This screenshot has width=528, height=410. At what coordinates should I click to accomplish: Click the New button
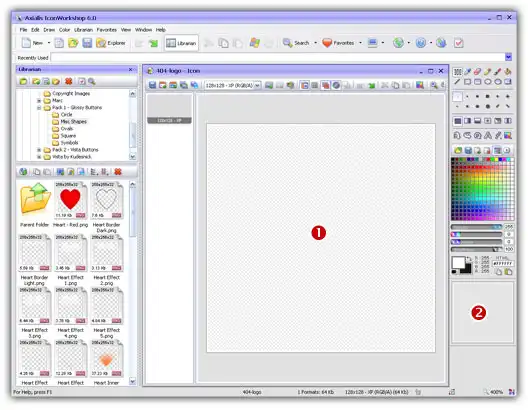[32, 43]
